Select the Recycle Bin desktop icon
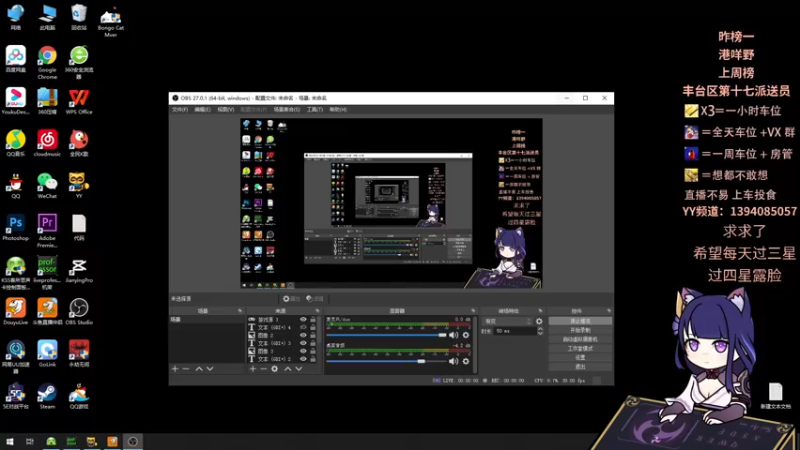800x450 pixels. (79, 17)
